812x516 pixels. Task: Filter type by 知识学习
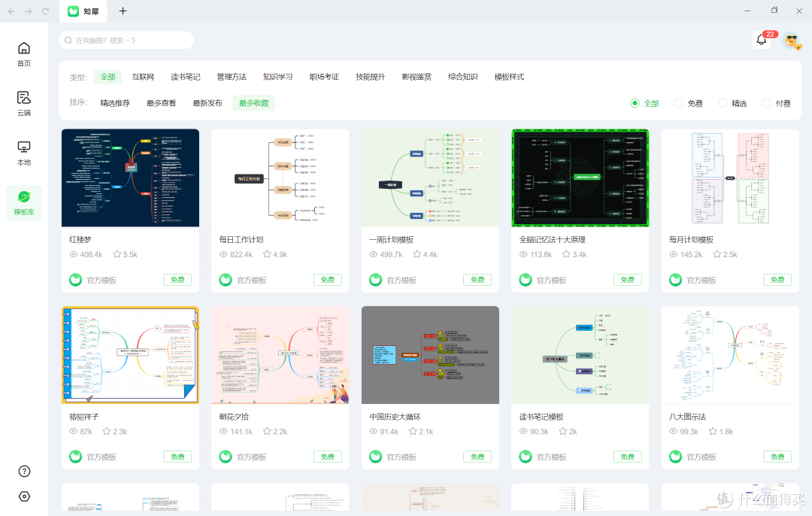pos(277,77)
